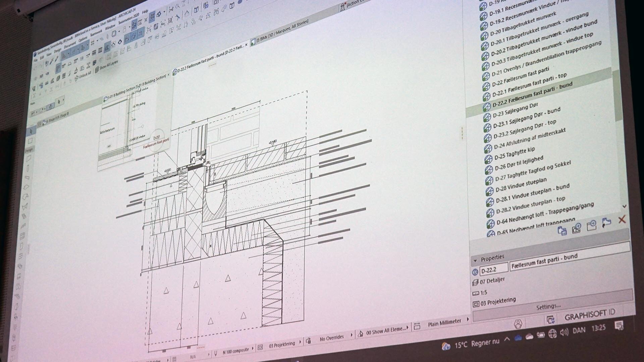The image size is (644, 362).
Task: Open the 07 Detaljer layer combination
Action: (x=489, y=281)
